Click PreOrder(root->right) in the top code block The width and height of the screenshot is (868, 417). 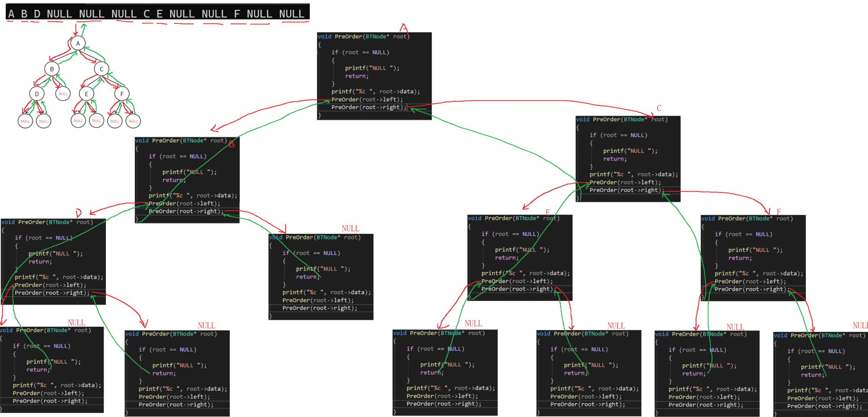368,107
